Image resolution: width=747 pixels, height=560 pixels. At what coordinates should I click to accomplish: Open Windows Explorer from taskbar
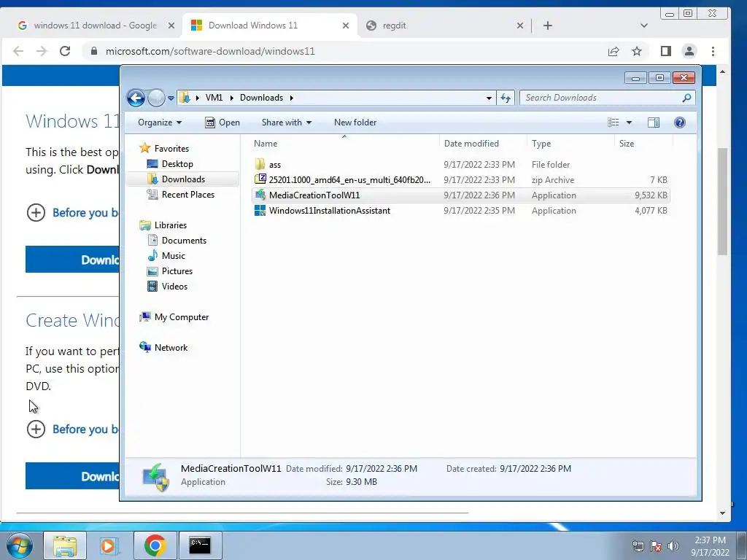(x=65, y=545)
